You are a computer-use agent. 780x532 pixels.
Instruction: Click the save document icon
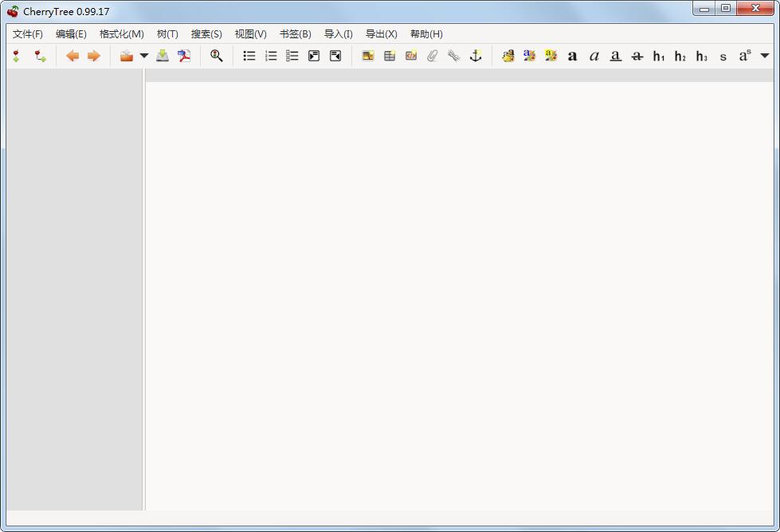(163, 56)
